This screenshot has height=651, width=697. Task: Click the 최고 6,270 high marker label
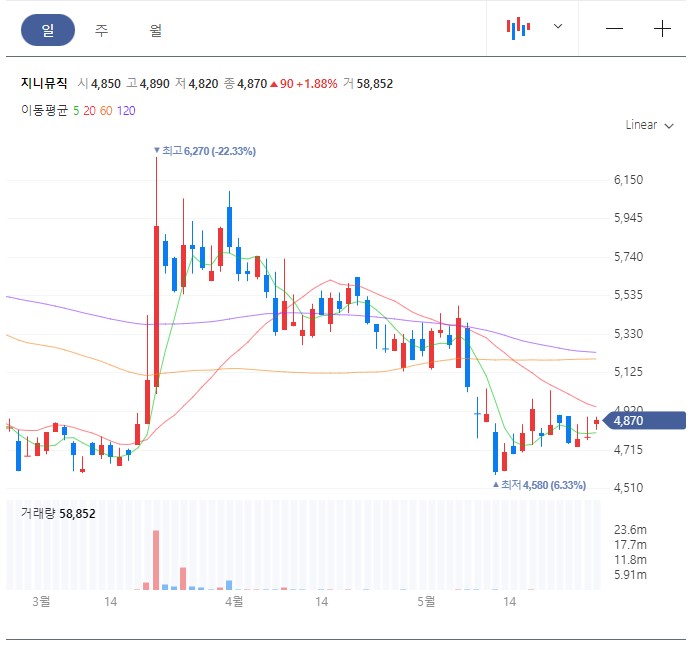pyautogui.click(x=205, y=151)
